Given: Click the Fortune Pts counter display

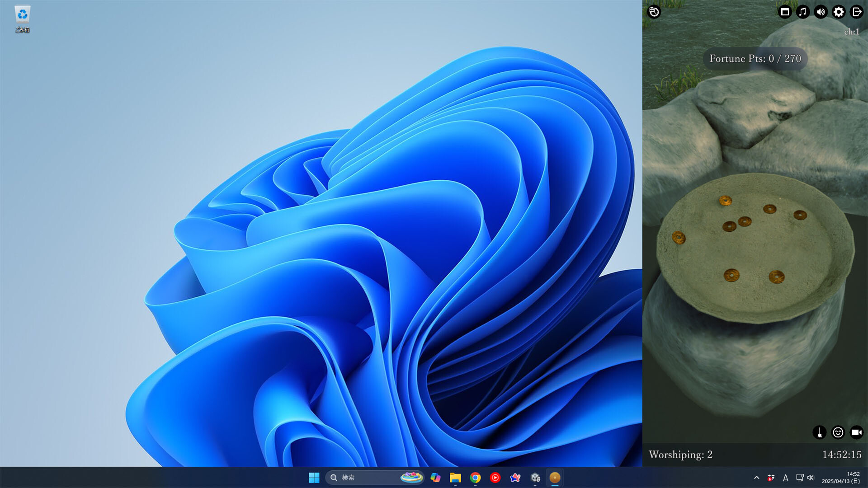Looking at the screenshot, I should coord(755,59).
